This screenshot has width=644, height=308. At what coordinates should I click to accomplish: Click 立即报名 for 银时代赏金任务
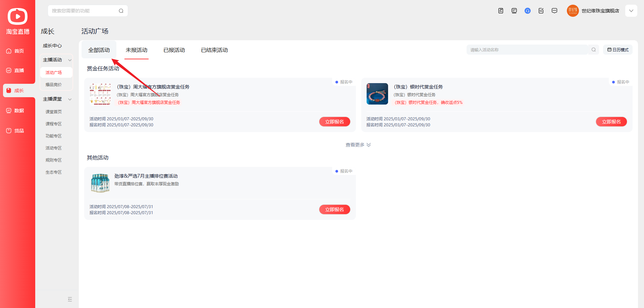click(x=611, y=122)
